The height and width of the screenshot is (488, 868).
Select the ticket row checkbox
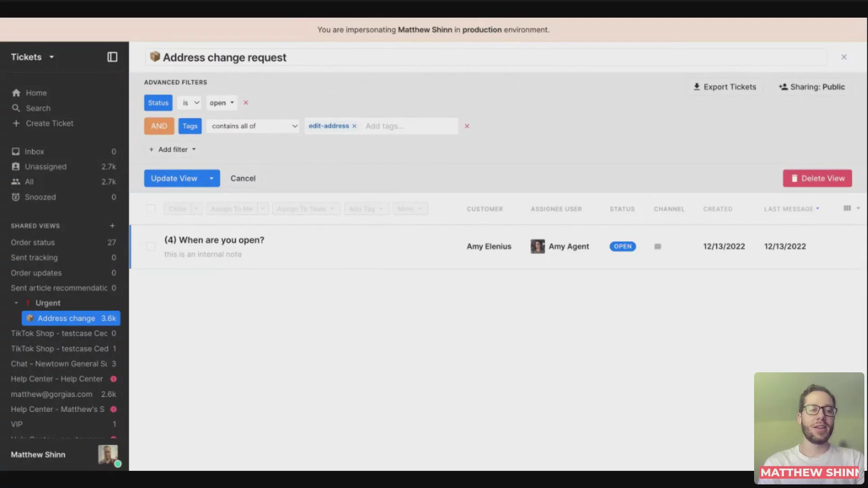[151, 246]
